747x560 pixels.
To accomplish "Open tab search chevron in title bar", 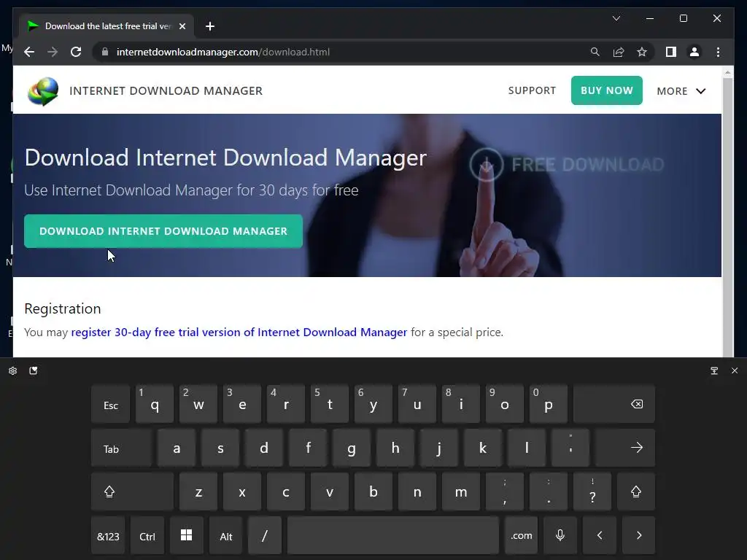I will point(616,18).
